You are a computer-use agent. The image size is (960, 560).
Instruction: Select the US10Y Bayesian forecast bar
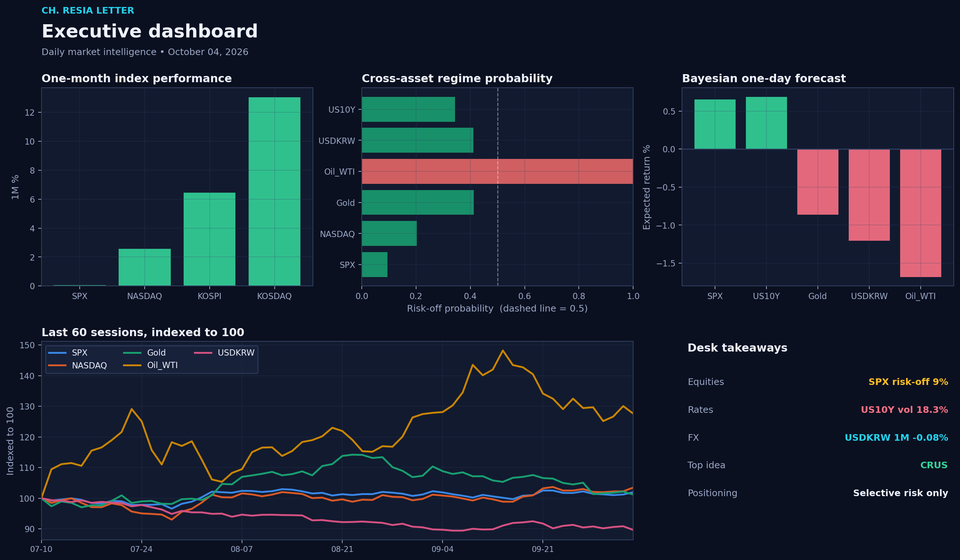tap(766, 123)
